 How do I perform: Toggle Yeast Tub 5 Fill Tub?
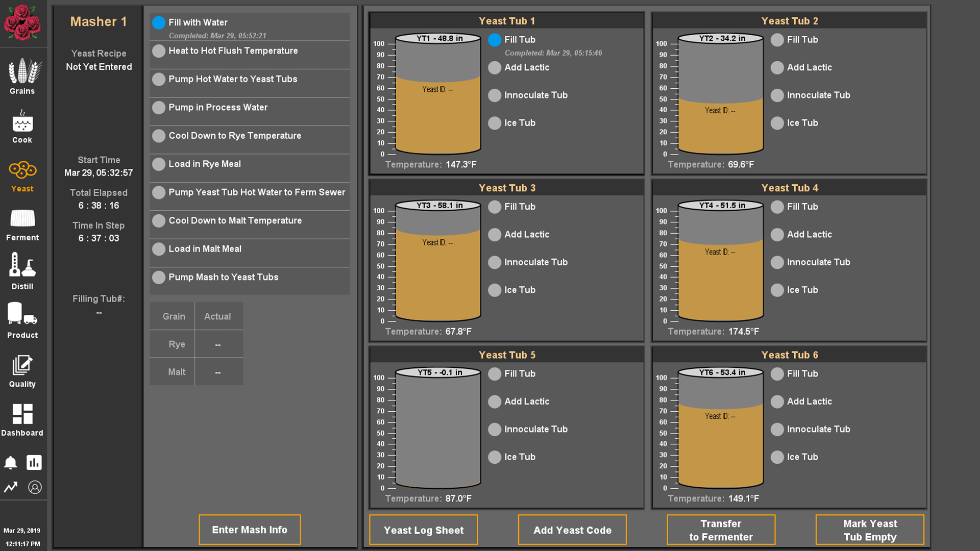[495, 374]
